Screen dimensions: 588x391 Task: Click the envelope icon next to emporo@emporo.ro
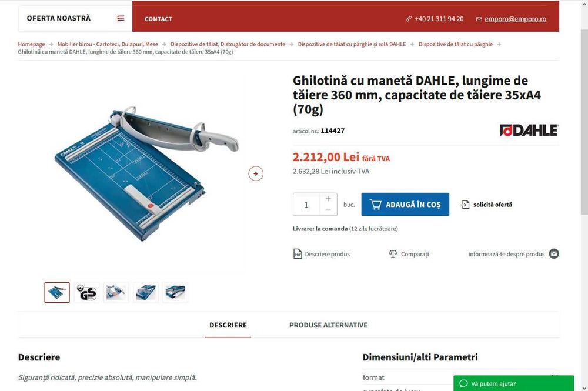coord(479,19)
